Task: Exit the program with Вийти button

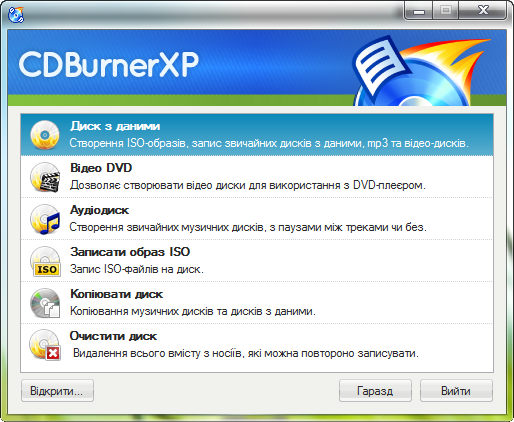Action: 456,391
